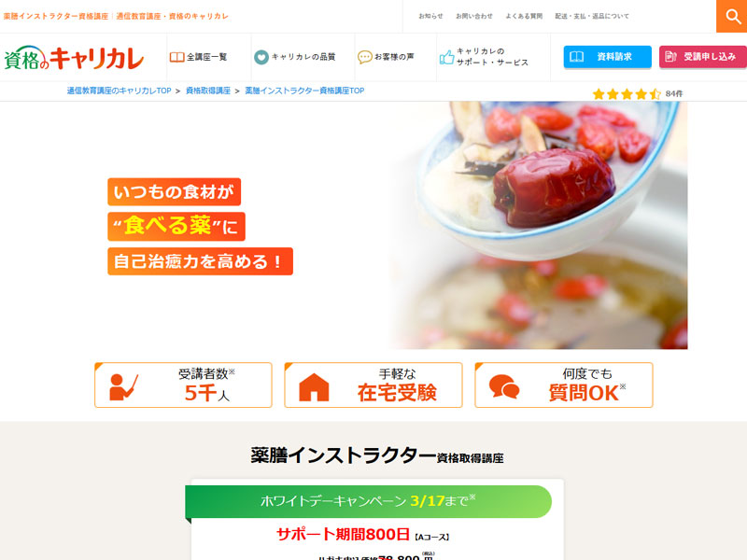Image resolution: width=747 pixels, height=560 pixels.
Task: Click the book icon beside 全講座一覧
Action: coord(176,57)
